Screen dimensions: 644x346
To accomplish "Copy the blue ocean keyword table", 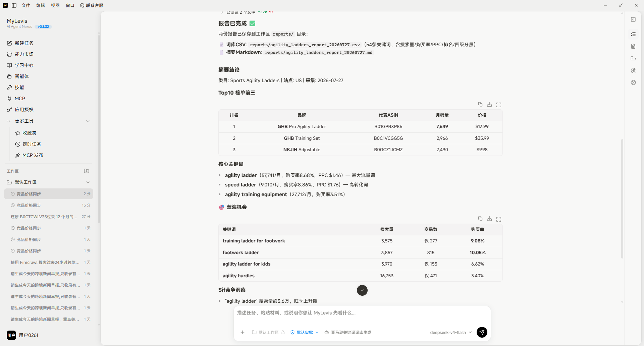I will (x=480, y=219).
